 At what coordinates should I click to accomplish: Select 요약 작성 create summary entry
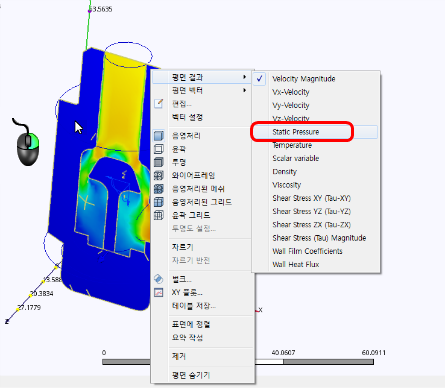[x=187, y=338]
